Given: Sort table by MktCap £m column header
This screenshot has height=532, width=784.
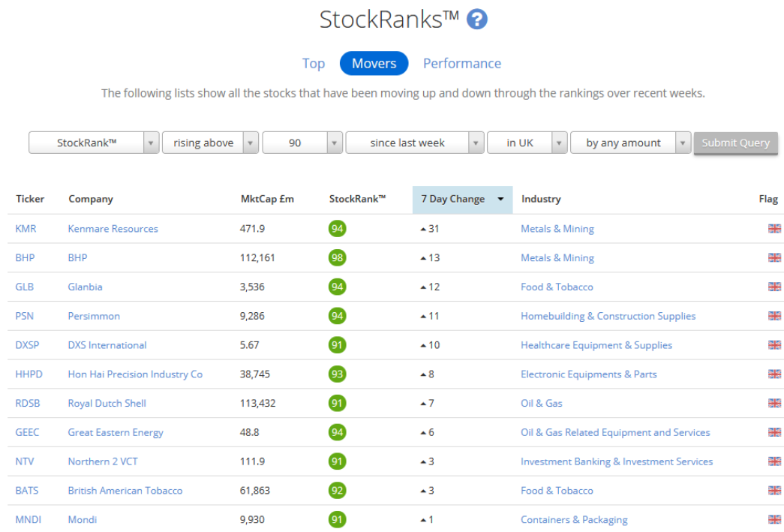Looking at the screenshot, I should [x=267, y=199].
